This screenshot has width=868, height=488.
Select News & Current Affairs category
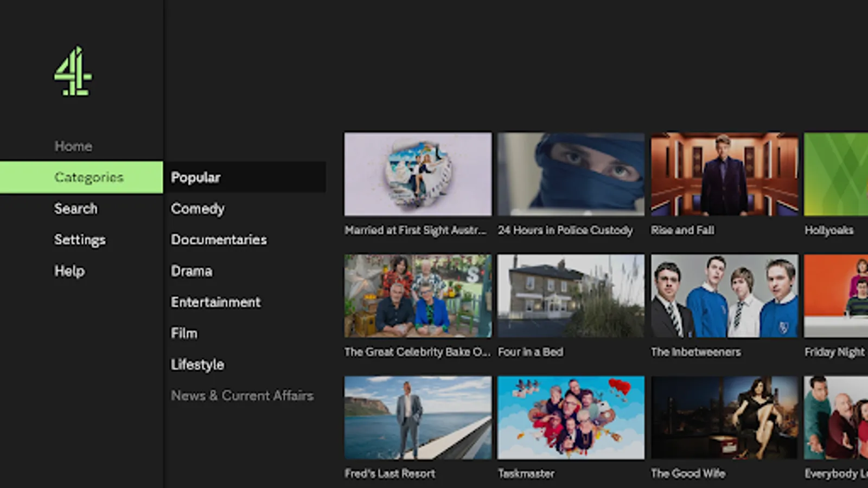pos(242,396)
